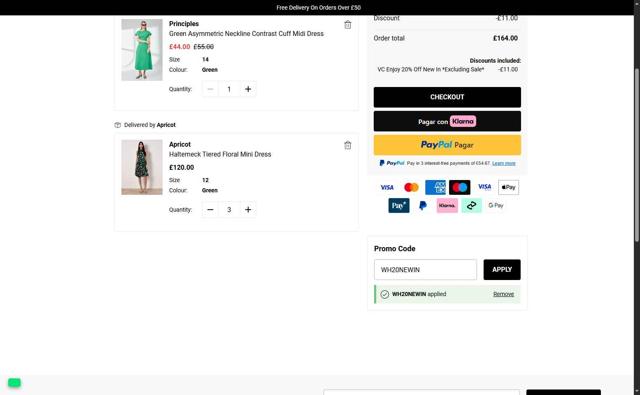Viewport: 640px width, 395px height.
Task: Click the Order total £164.00 value
Action: 505,38
